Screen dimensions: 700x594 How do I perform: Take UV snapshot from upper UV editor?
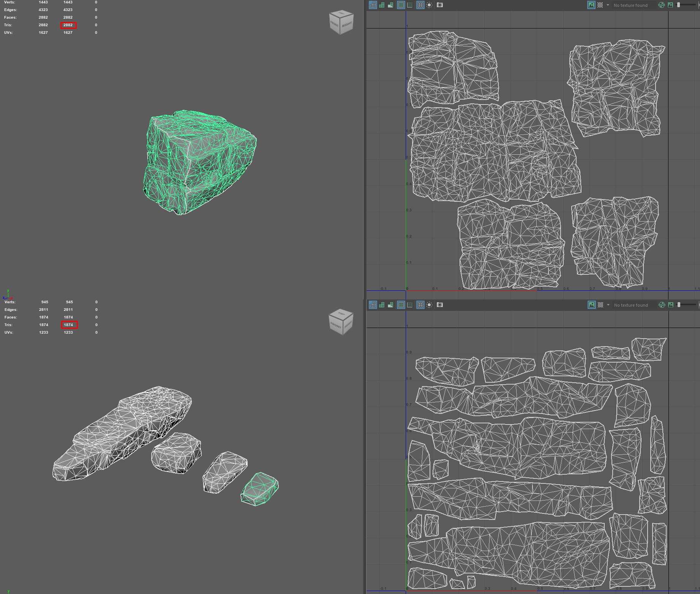pyautogui.click(x=440, y=5)
